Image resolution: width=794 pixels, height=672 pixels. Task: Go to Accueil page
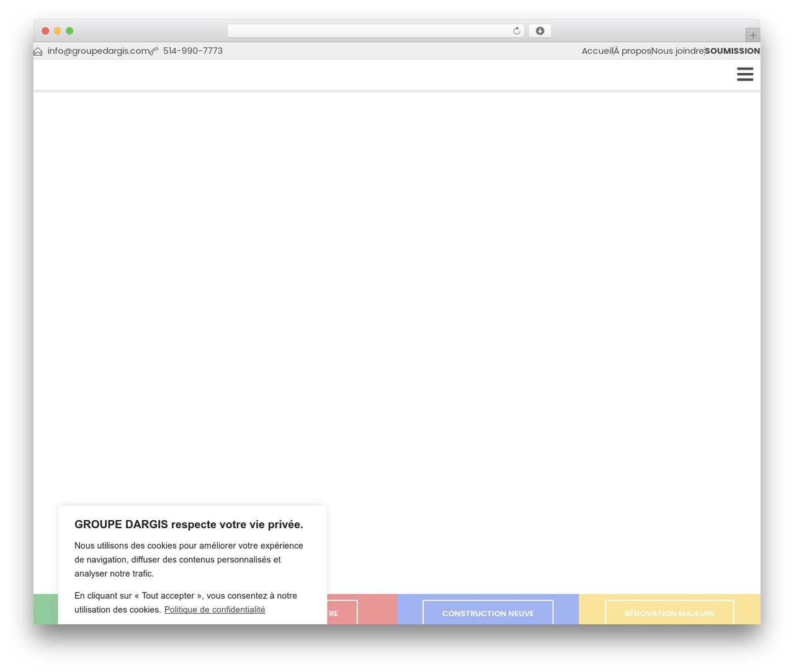[597, 51]
